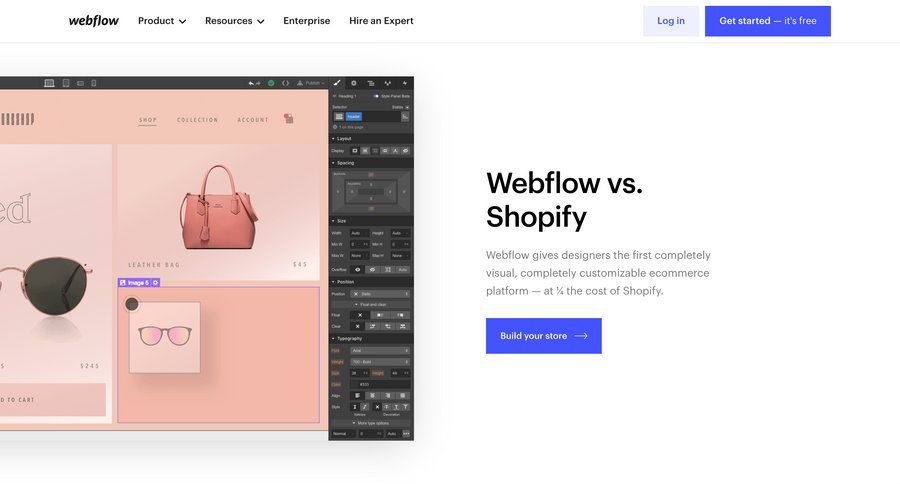The height and width of the screenshot is (484, 900).
Task: Open the States dropdown in selector
Action: (401, 107)
